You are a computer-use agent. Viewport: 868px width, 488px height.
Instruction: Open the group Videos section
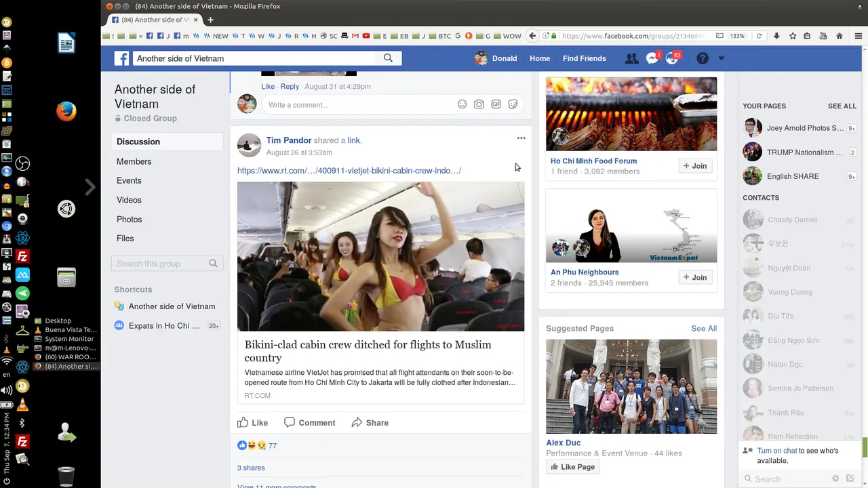[129, 200]
